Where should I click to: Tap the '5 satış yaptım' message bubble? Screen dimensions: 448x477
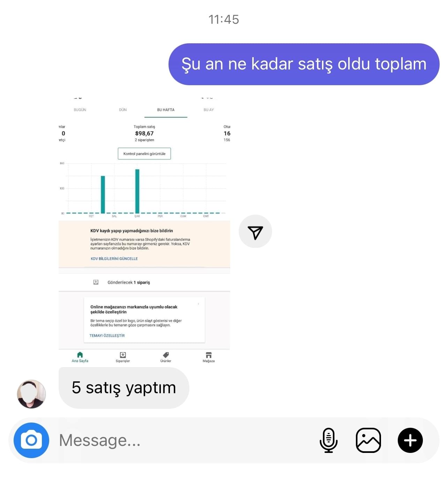(x=124, y=388)
